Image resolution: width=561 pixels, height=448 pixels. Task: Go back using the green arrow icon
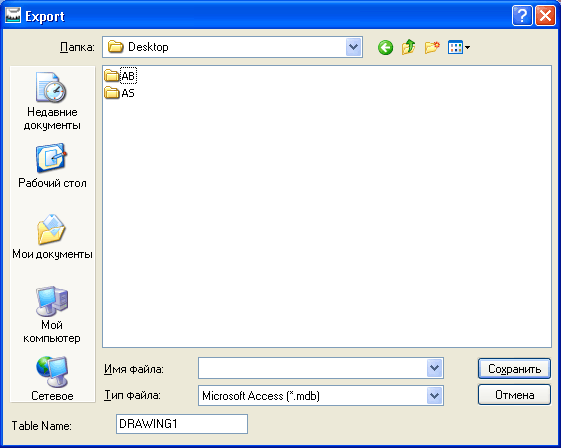[385, 47]
